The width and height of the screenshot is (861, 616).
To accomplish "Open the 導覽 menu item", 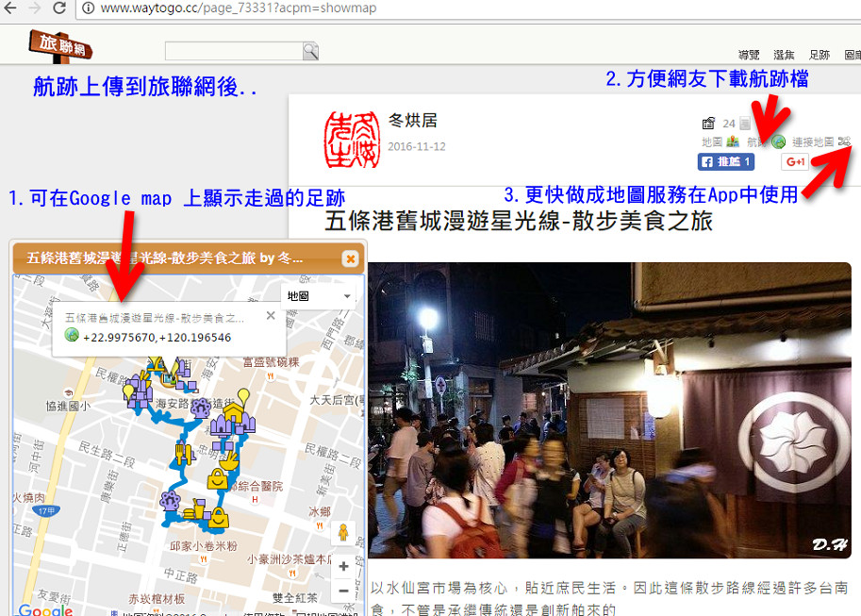I will point(749,55).
